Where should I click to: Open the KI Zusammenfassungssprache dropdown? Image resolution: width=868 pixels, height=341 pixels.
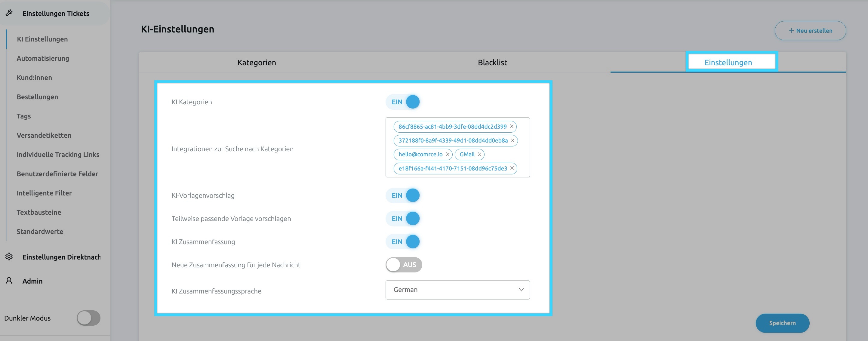tap(457, 290)
